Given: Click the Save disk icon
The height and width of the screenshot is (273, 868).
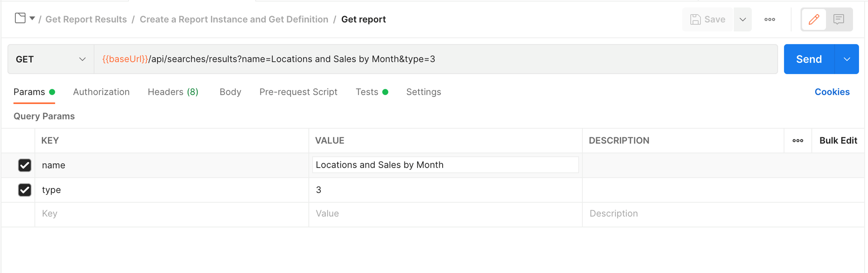Looking at the screenshot, I should [695, 19].
